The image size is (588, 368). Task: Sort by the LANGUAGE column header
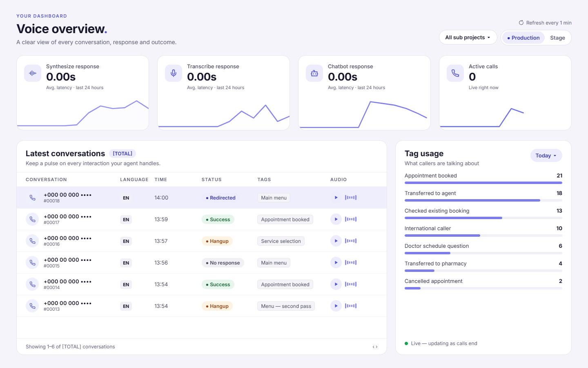[x=134, y=180]
